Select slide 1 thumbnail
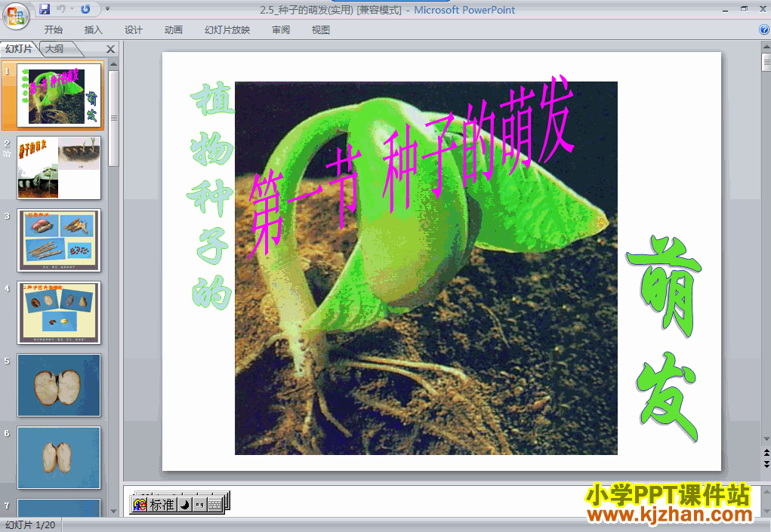Viewport: 771px width, 532px height. coord(59,95)
